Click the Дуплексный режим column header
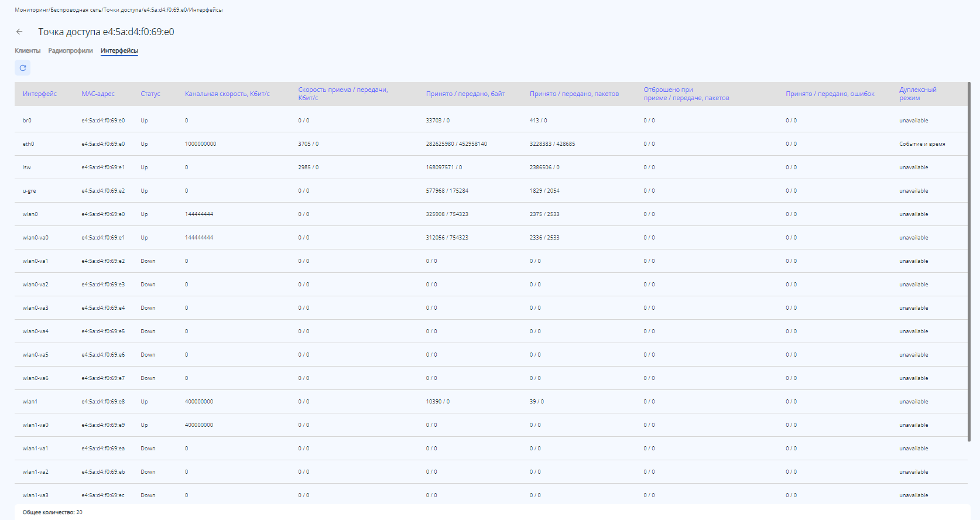The width and height of the screenshot is (980, 520). [x=917, y=94]
